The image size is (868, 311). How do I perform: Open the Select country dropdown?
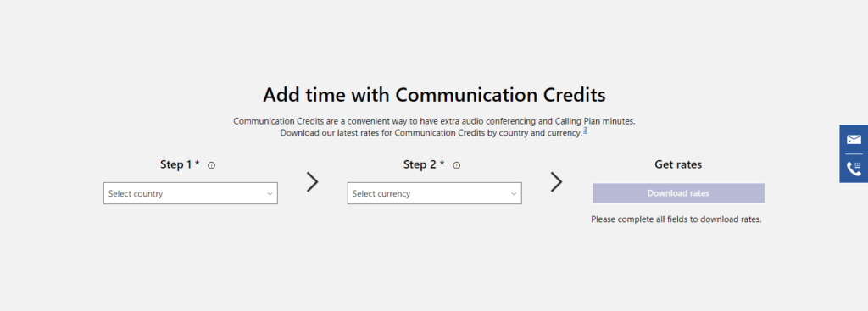tap(191, 194)
